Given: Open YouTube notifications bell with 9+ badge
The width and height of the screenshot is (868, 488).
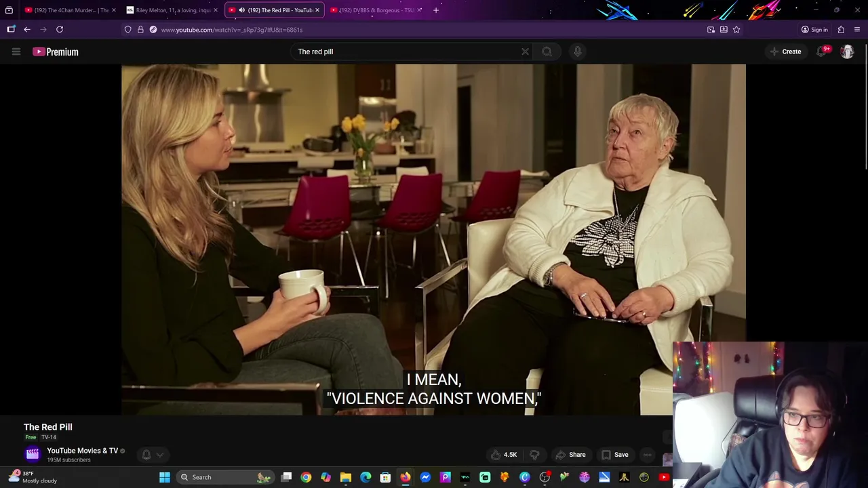Looking at the screenshot, I should 823,52.
